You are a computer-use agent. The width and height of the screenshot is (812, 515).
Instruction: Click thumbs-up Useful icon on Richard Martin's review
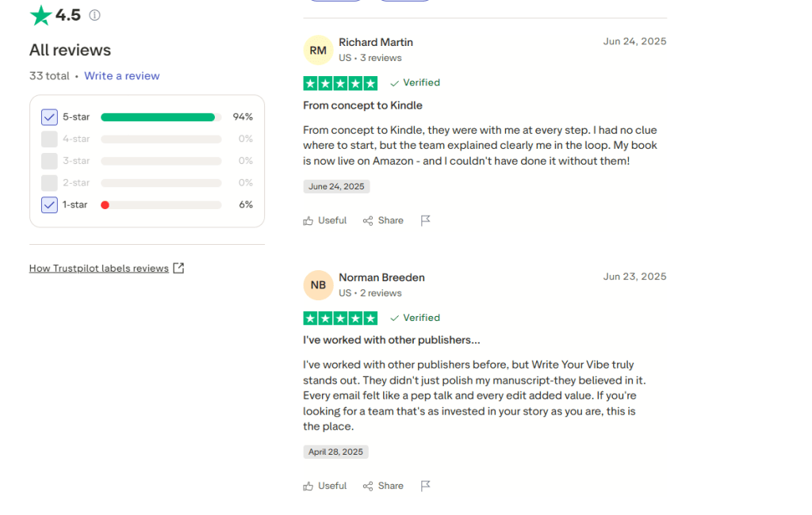tap(308, 221)
